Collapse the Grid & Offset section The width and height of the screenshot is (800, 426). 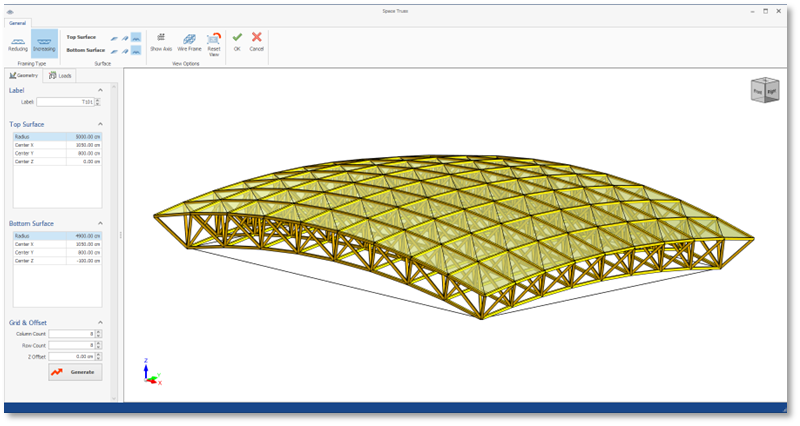100,322
